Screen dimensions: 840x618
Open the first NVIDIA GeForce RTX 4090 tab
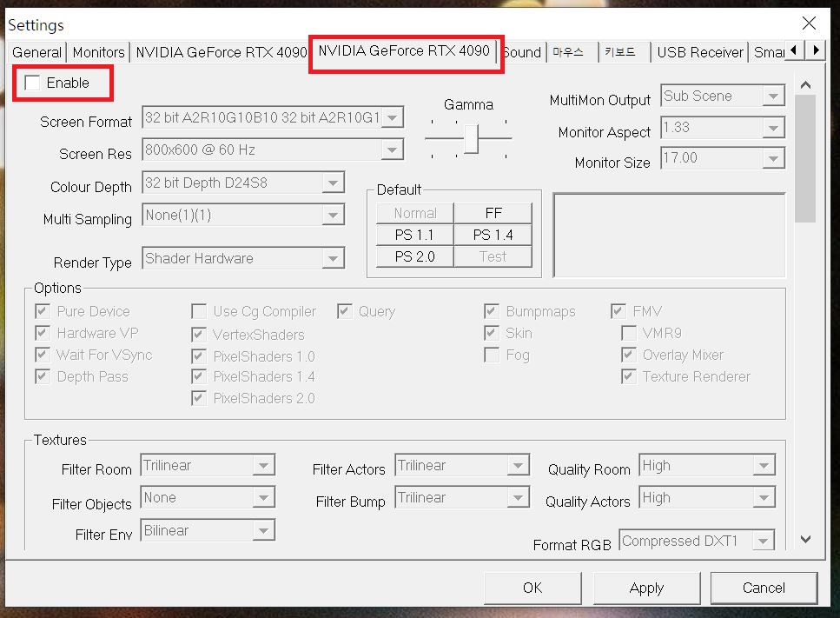[221, 52]
